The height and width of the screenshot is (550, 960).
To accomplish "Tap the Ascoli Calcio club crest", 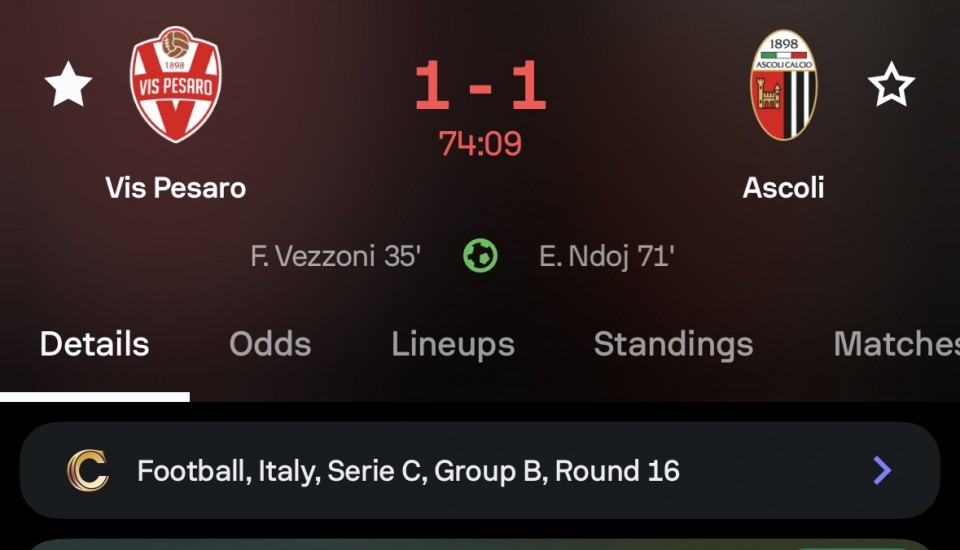I will point(783,84).
